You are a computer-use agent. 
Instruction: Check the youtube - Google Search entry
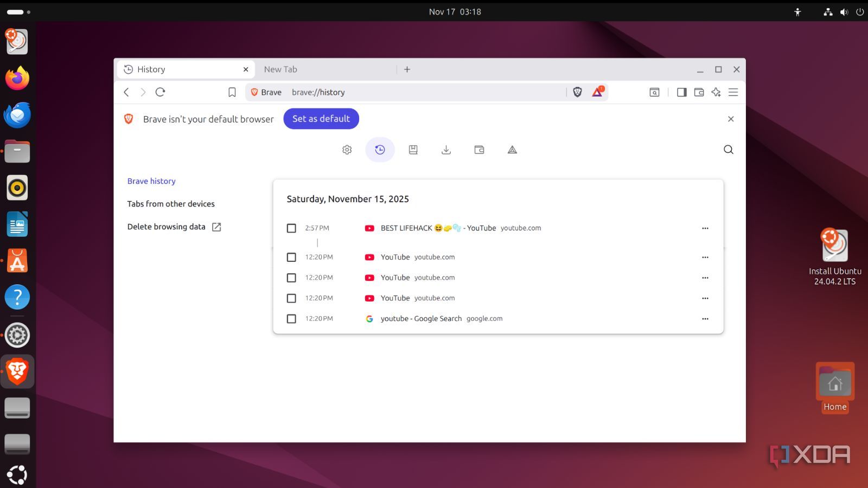pyautogui.click(x=291, y=319)
